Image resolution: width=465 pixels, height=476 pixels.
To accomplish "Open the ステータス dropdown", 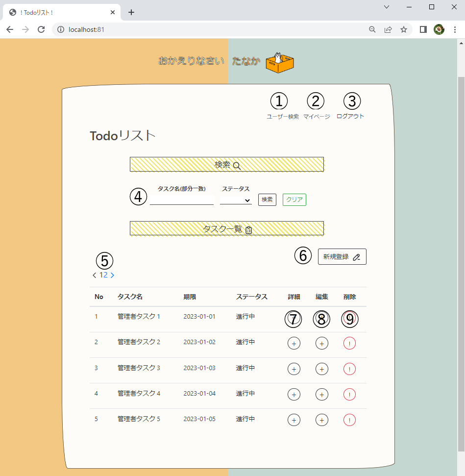I will [x=236, y=200].
